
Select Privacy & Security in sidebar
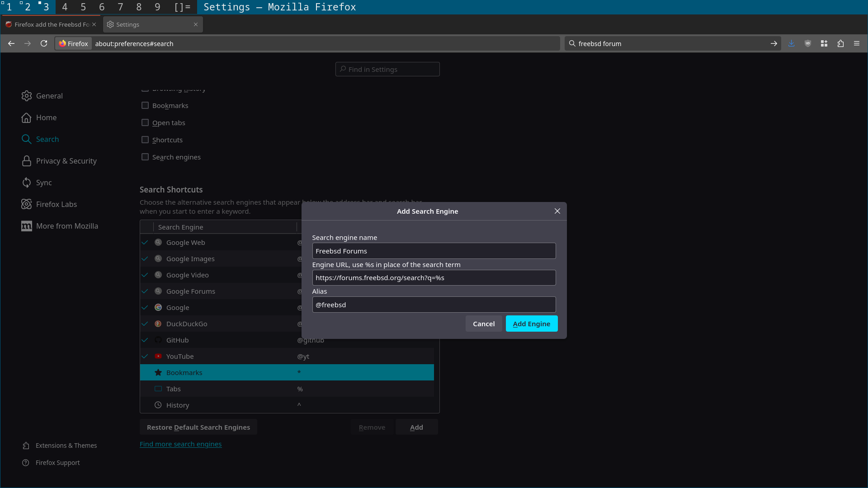66,161
